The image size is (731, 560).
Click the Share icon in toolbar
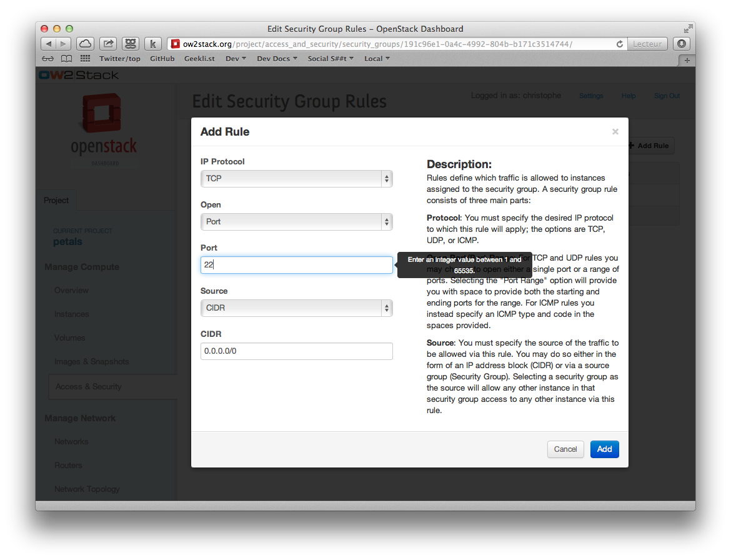(x=108, y=44)
